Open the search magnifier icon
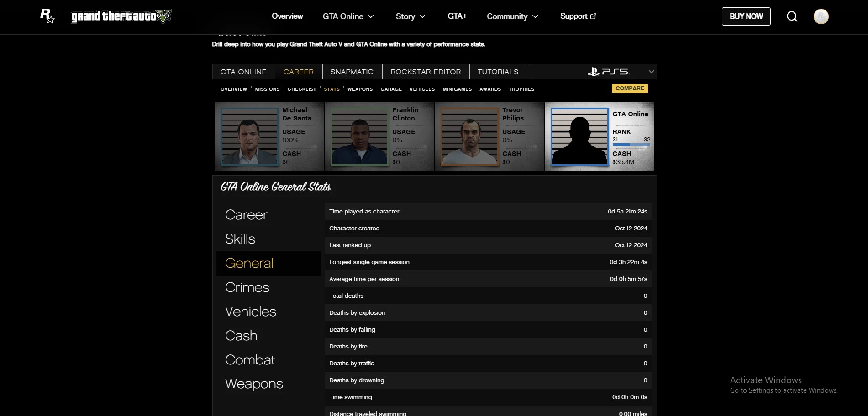868x416 pixels. click(792, 16)
